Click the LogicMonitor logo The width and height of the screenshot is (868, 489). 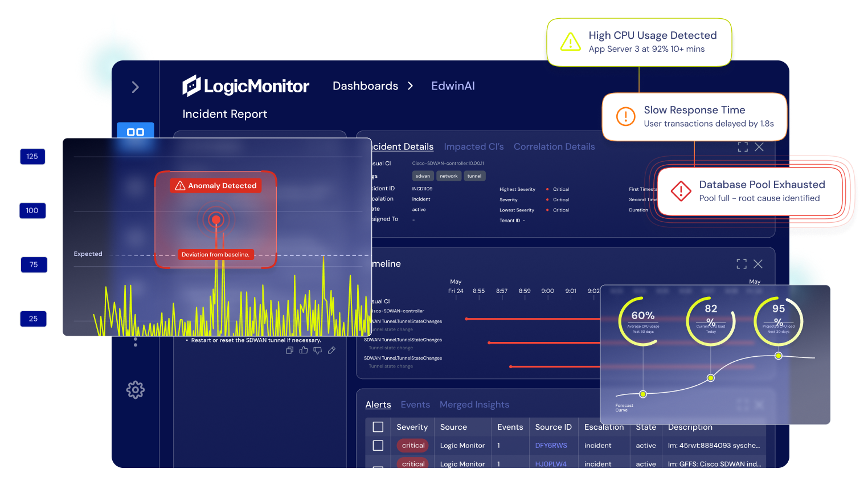246,86
